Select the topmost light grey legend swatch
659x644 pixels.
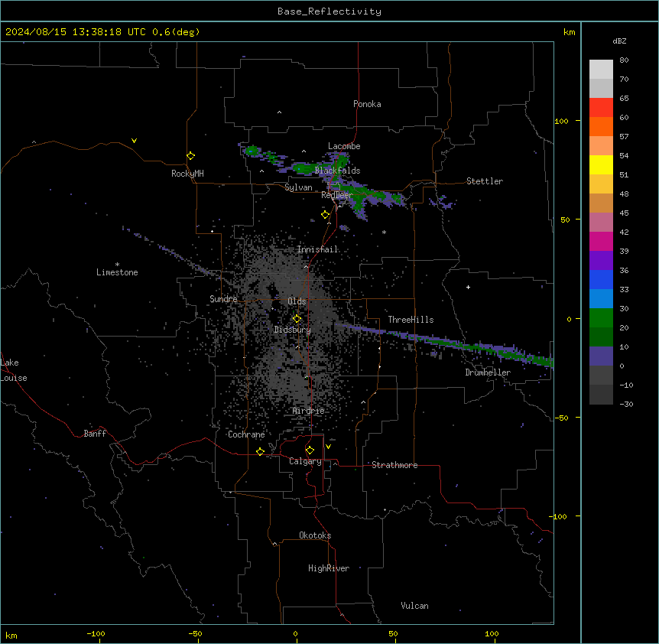tap(601, 69)
